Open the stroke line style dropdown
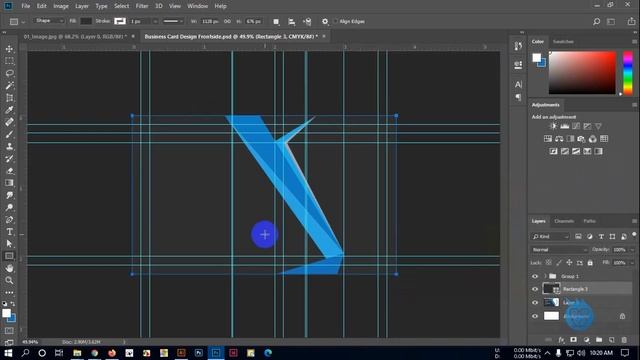640x360 pixels. click(x=173, y=21)
